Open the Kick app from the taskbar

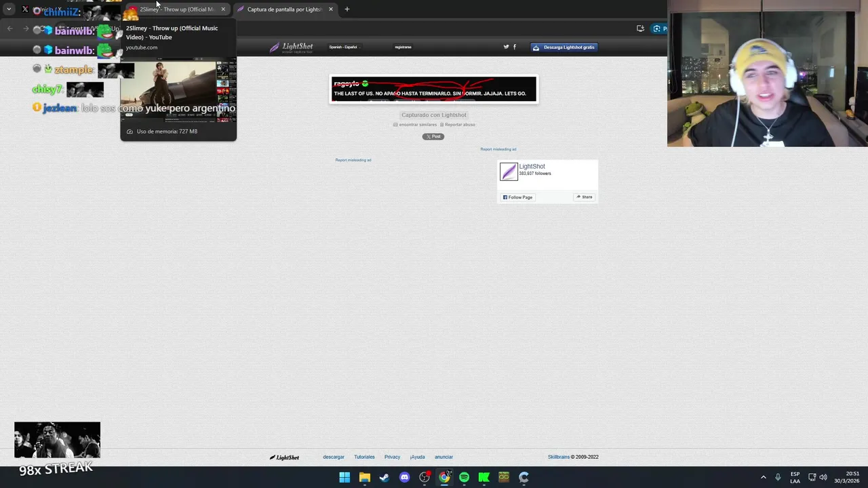pos(484,477)
